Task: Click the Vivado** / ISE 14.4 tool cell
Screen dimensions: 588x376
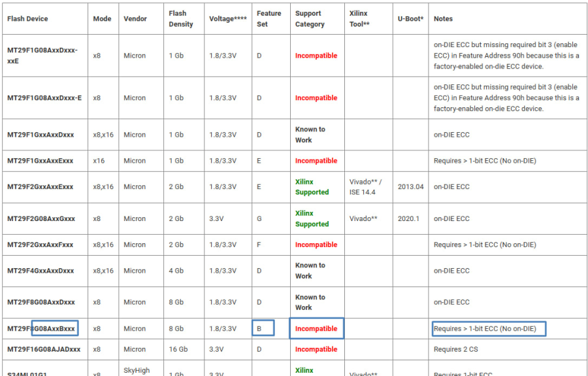Action: coord(366,187)
